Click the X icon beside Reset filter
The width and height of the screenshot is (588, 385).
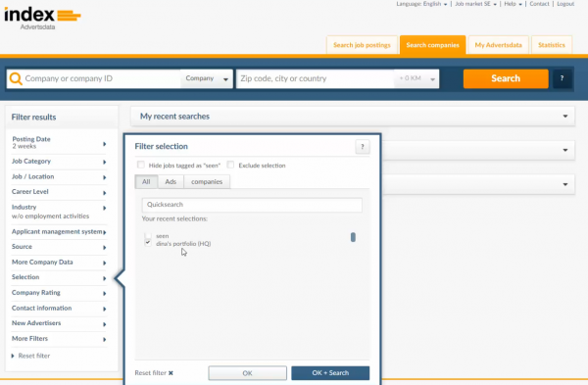171,373
